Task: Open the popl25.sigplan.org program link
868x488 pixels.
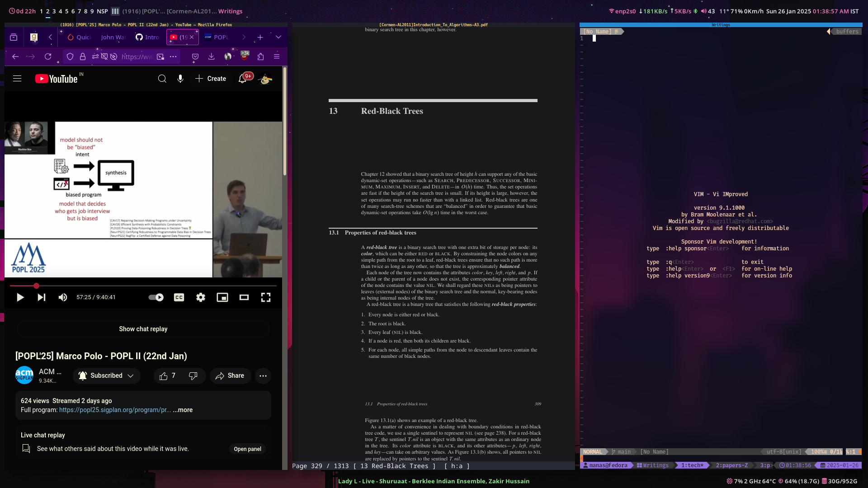Action: pos(115,410)
